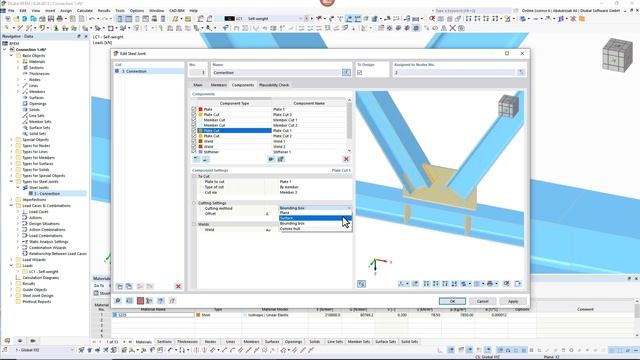Collapse the Cutting Settings group
The image size is (640, 360).
click(194, 203)
